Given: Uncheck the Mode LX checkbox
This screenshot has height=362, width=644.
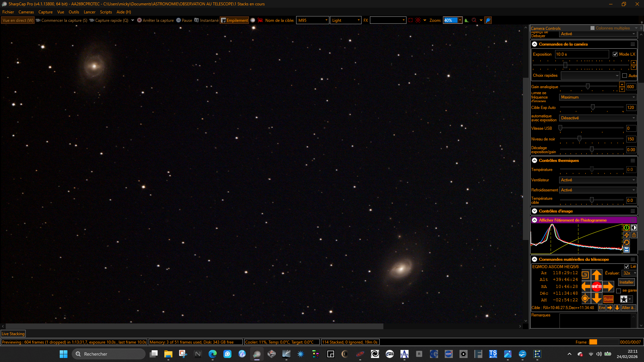Looking at the screenshot, I should click(615, 54).
